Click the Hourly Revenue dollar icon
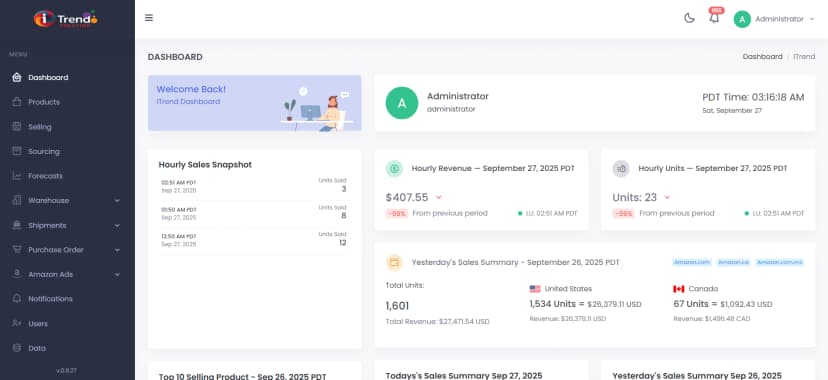 [x=394, y=169]
